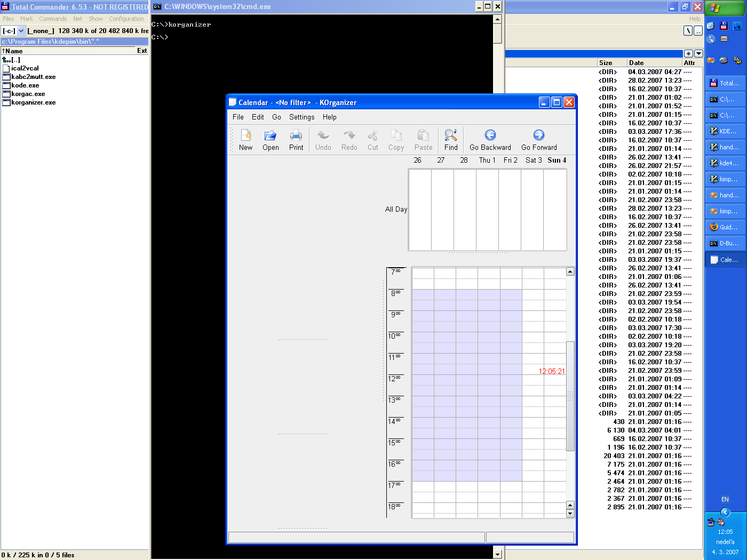Viewport: 747px width, 560px height.
Task: Select the [..] parent folder entry
Action: point(12,60)
